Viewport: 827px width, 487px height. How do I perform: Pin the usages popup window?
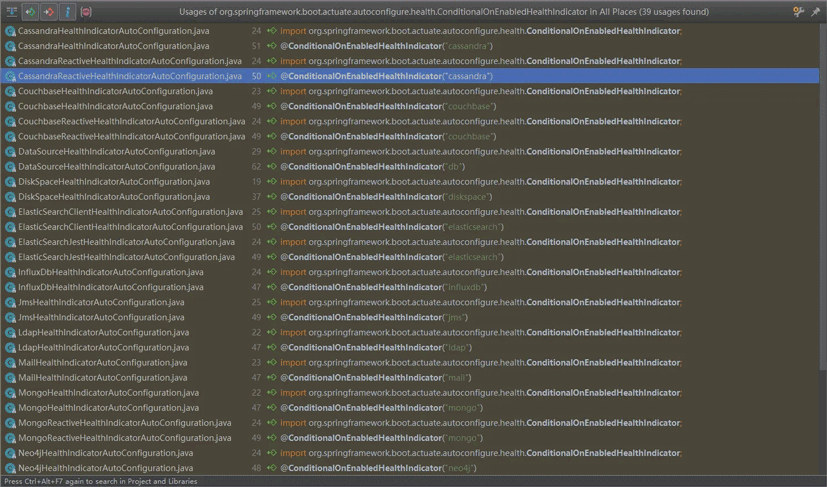815,12
